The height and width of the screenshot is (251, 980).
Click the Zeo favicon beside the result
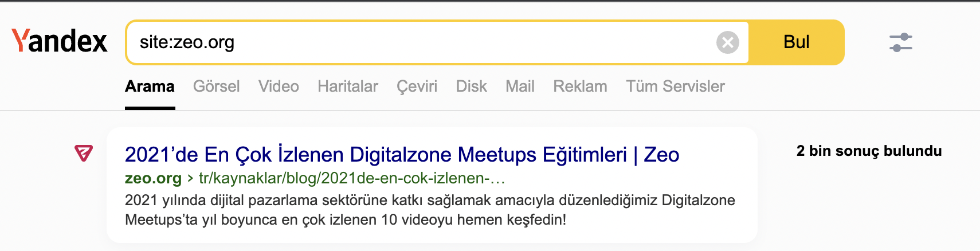(x=84, y=153)
